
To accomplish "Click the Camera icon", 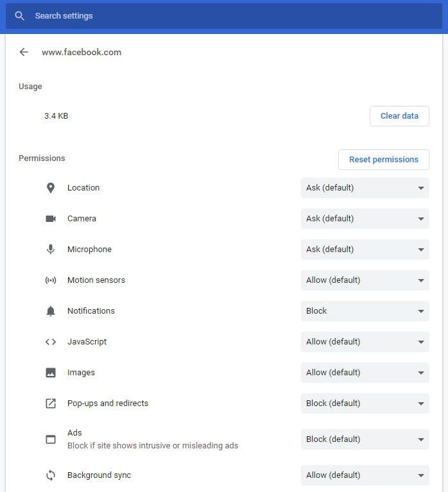I will pyautogui.click(x=51, y=218).
